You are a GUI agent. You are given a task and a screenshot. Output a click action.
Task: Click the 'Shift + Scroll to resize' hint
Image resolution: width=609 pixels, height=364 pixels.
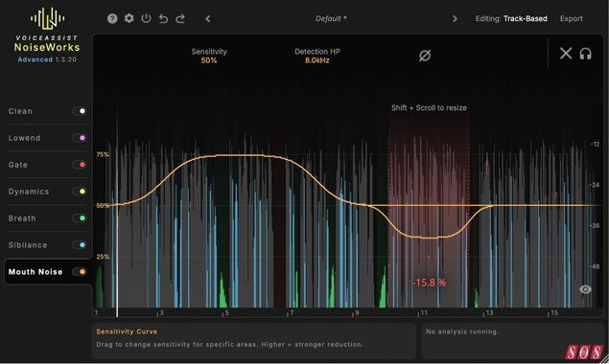429,108
